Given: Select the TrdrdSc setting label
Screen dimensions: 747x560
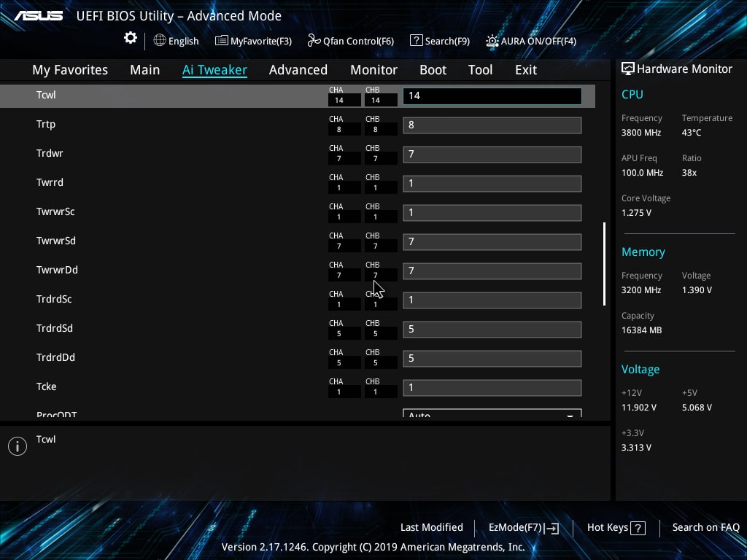Looking at the screenshot, I should pos(54,299).
